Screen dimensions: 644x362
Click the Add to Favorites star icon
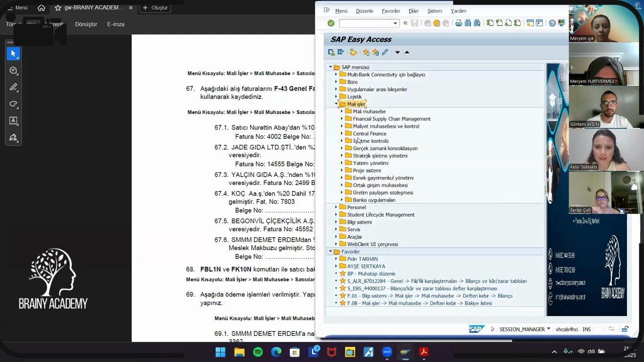(366, 52)
